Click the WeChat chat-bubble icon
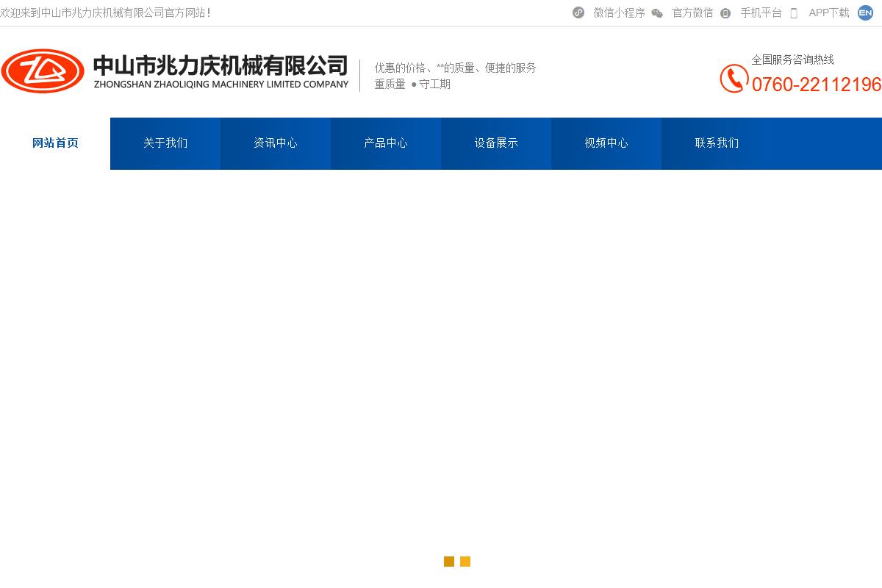The image size is (882, 588). pyautogui.click(x=657, y=13)
